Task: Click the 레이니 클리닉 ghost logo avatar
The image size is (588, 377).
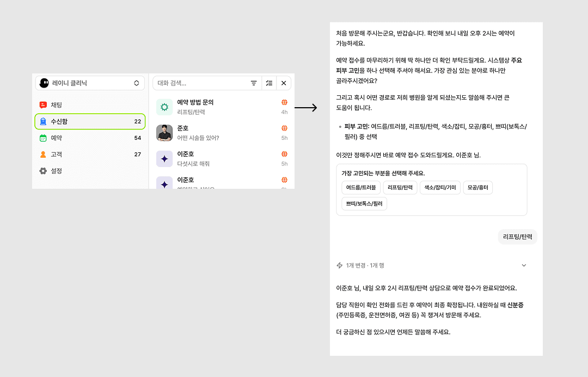Action: click(x=44, y=83)
